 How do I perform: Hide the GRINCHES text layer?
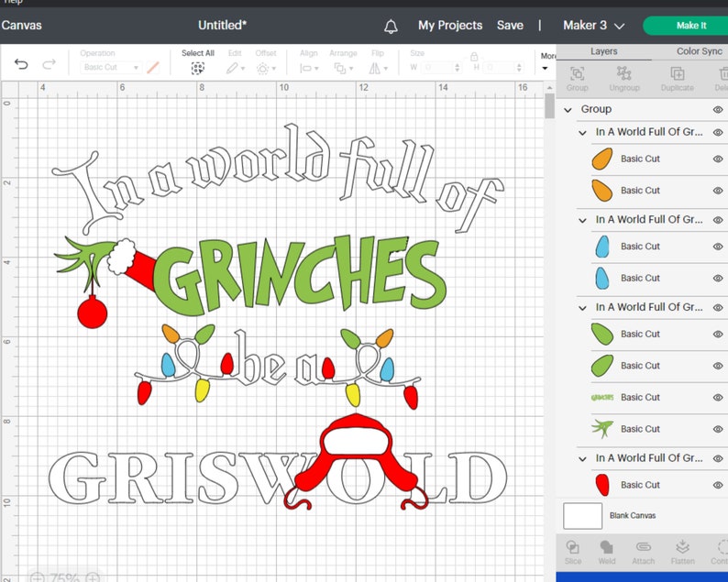[718, 397]
